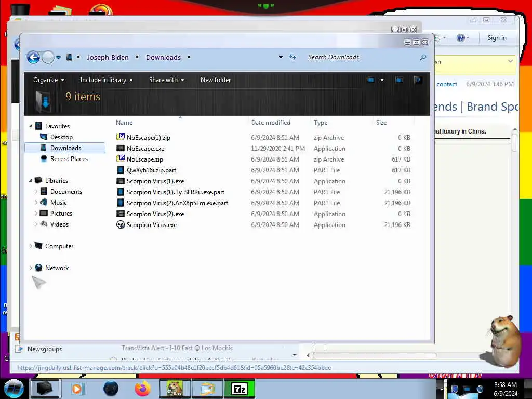Click the media player taskbar icon
532x399 pixels.
[77, 389]
